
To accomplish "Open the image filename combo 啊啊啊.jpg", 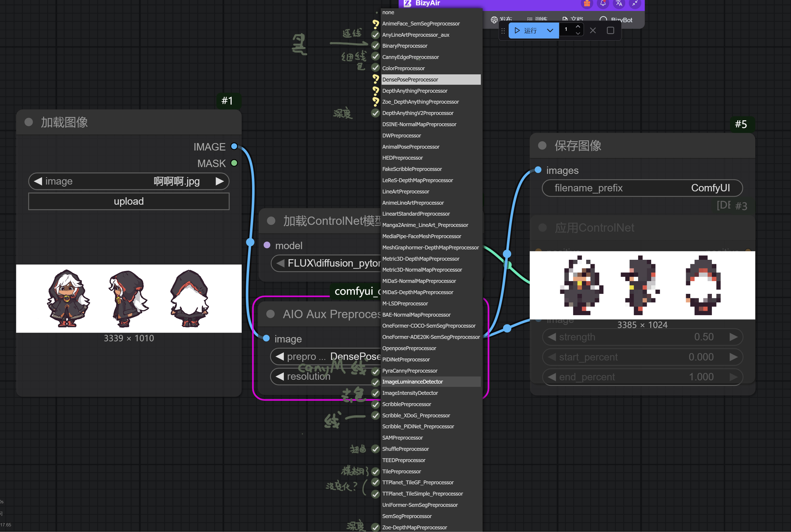I will 177,181.
